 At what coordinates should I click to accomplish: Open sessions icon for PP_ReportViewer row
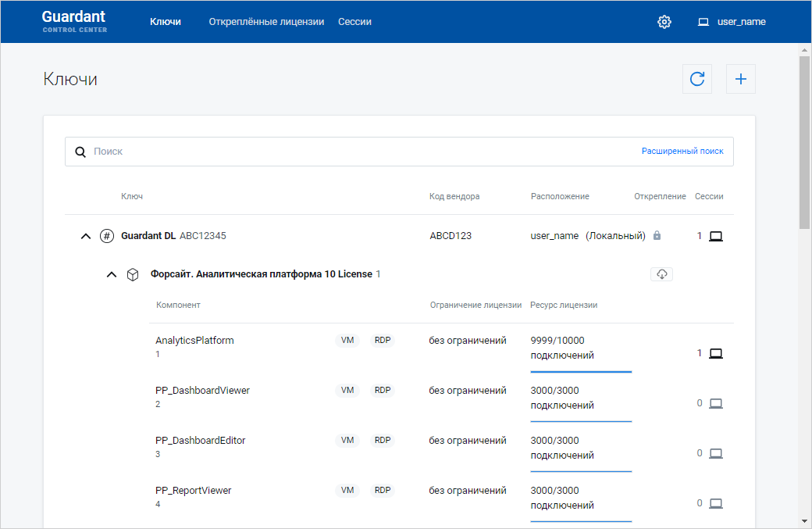pyautogui.click(x=715, y=503)
